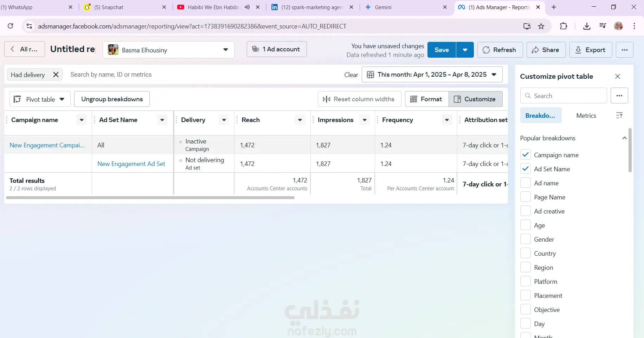Check the Objective breakdown
This screenshot has width=644, height=338.
coord(526,310)
